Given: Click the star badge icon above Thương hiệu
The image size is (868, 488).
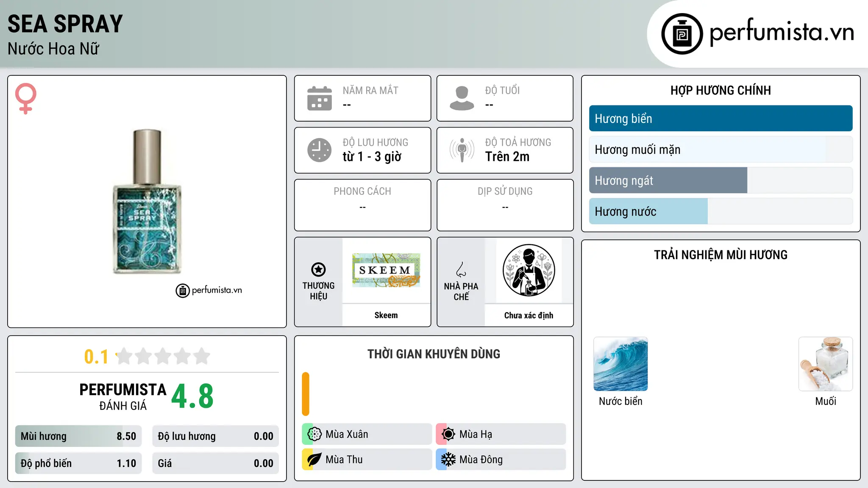Looking at the screenshot, I should pyautogui.click(x=318, y=269).
